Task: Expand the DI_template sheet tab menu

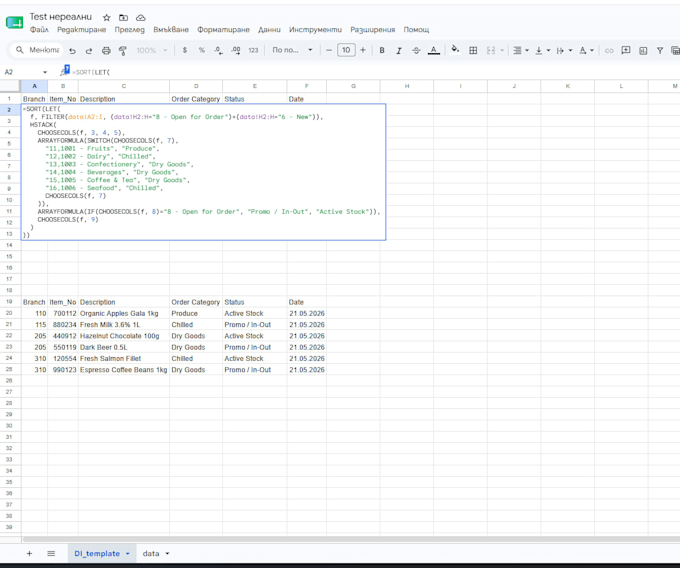Action: pyautogui.click(x=128, y=554)
